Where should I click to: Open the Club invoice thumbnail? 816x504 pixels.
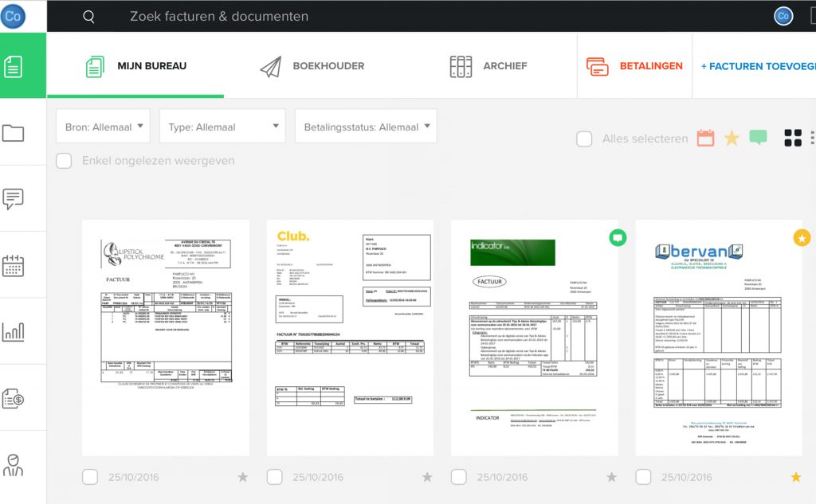tap(350, 338)
